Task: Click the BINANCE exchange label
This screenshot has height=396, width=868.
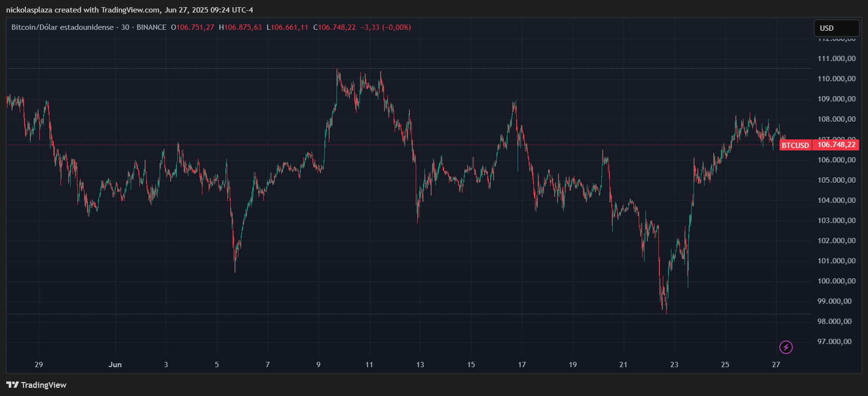Action: coord(151,27)
